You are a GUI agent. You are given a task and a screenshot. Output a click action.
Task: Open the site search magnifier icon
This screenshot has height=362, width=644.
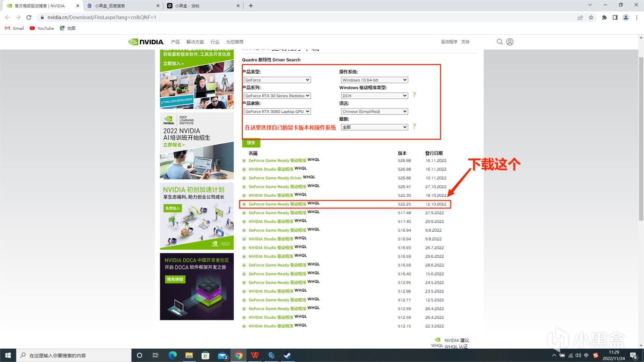pyautogui.click(x=500, y=42)
